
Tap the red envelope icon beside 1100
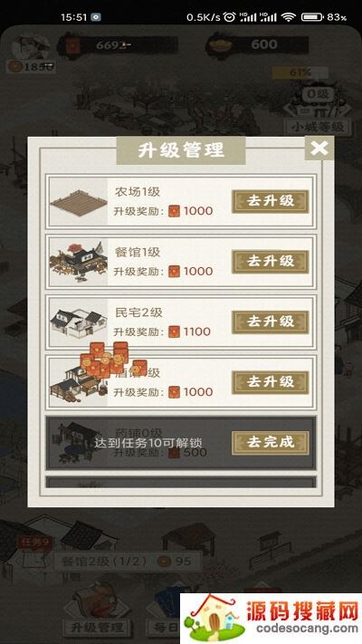coord(175,332)
